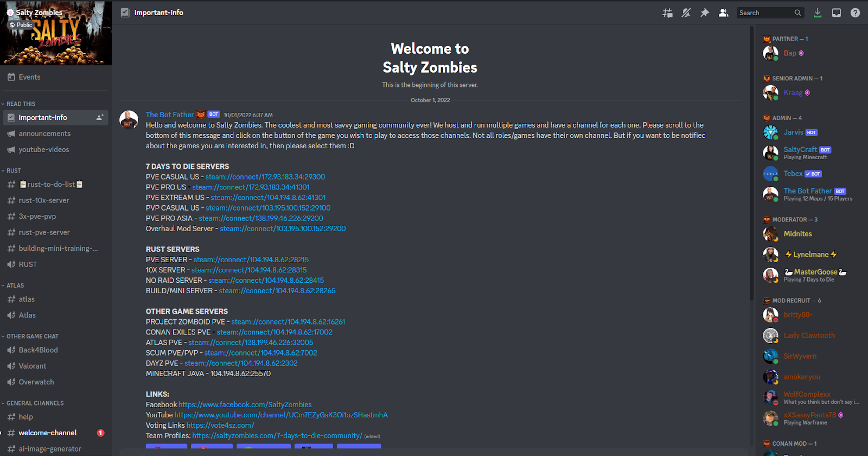Click WolfComplexx member entry
868x456 pixels.
(x=811, y=397)
